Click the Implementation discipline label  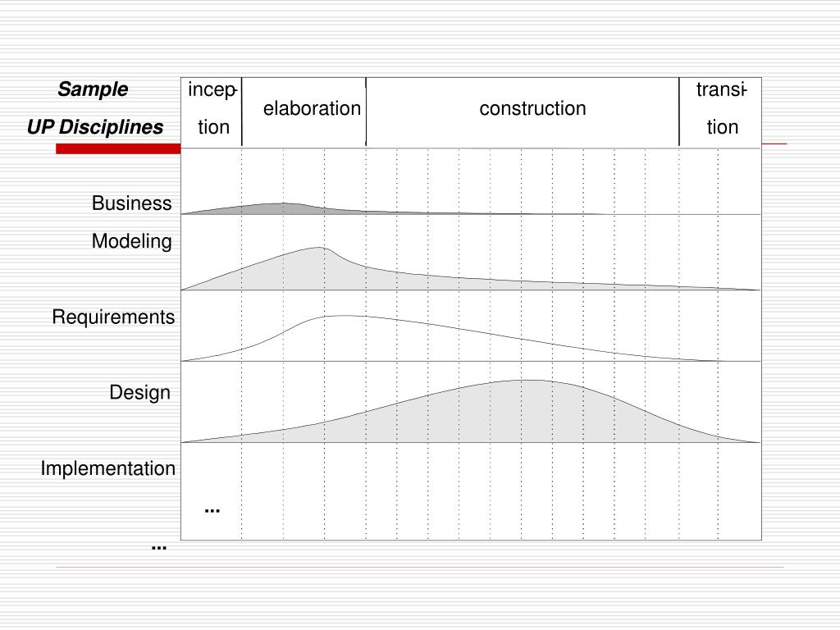(x=107, y=468)
